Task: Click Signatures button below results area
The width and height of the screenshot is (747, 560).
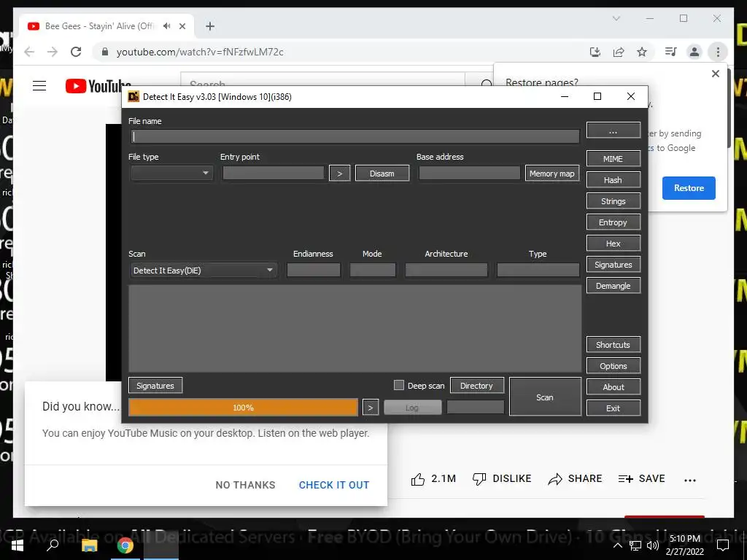Action: 155,386
